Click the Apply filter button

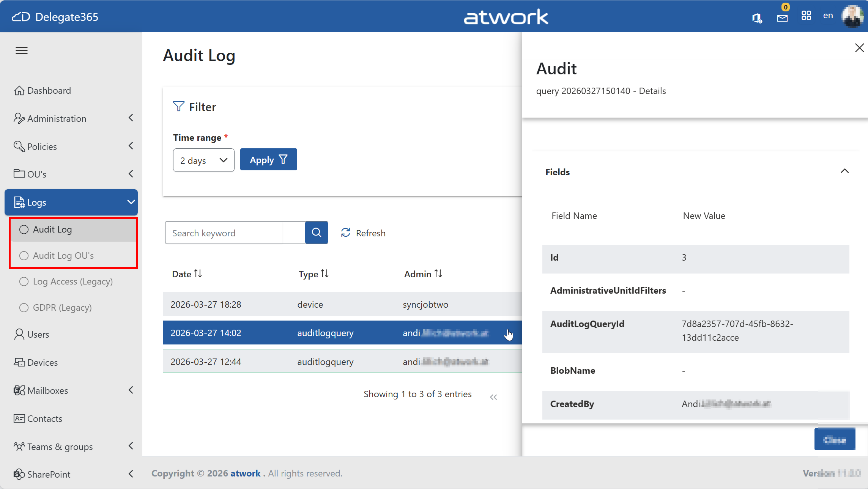click(268, 160)
